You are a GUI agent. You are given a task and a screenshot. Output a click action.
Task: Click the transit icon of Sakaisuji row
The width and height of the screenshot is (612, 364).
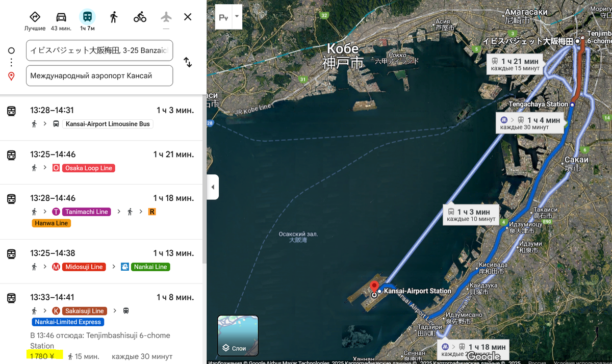pyautogui.click(x=11, y=298)
